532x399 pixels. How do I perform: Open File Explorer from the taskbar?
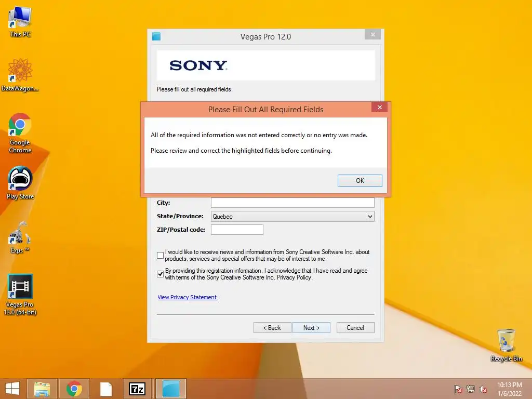click(42, 389)
